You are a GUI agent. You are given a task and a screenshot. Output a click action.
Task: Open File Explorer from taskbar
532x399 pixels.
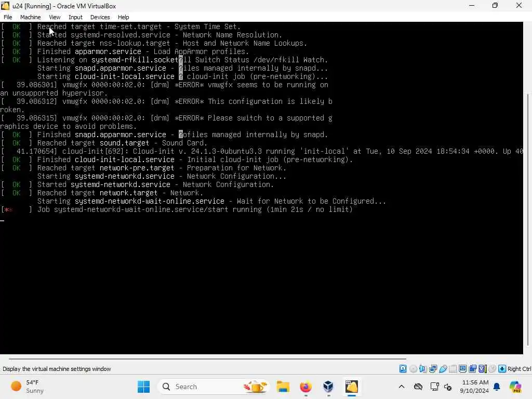283,387
